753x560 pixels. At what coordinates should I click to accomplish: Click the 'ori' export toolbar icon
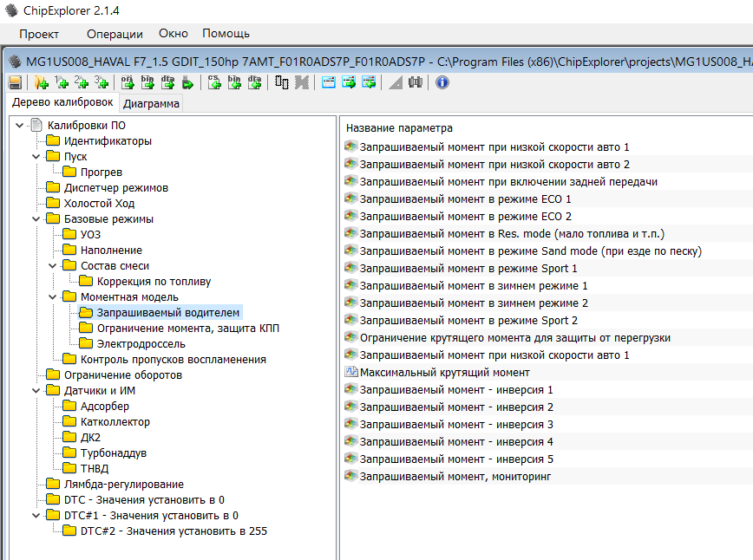[x=127, y=82]
